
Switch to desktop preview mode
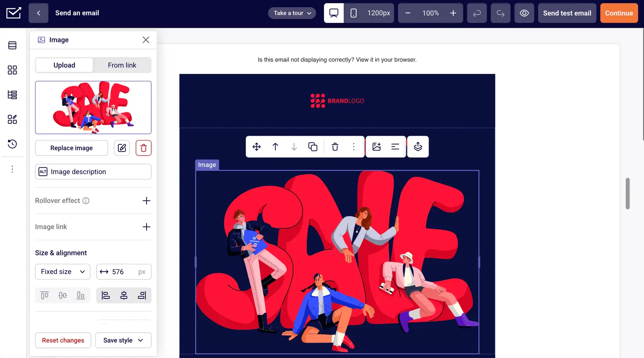(x=334, y=13)
